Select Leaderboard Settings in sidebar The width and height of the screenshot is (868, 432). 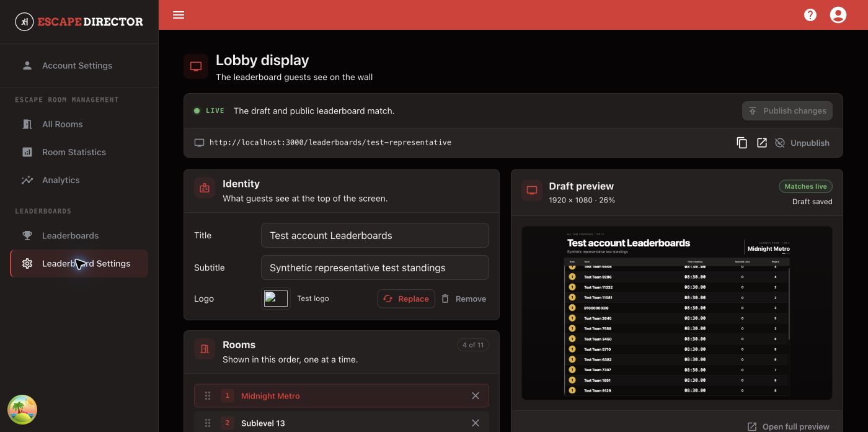[x=79, y=264]
